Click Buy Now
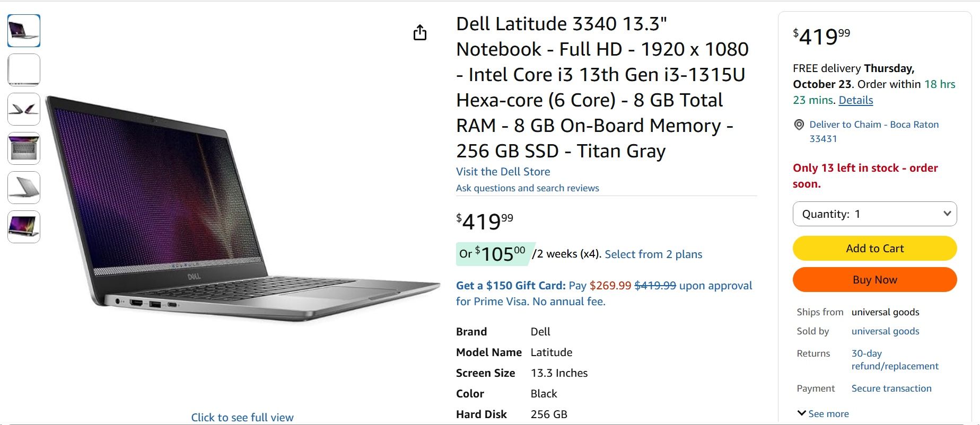980x425 pixels. click(x=874, y=279)
